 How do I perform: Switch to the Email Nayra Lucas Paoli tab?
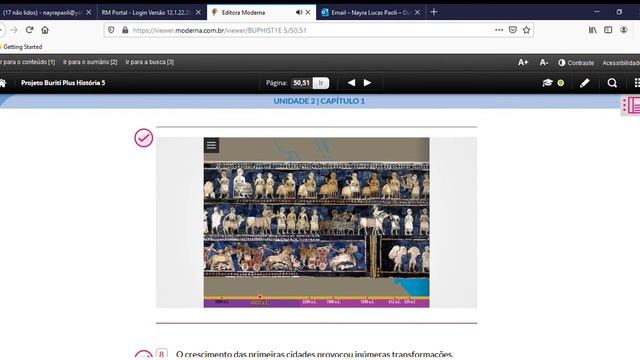370,13
